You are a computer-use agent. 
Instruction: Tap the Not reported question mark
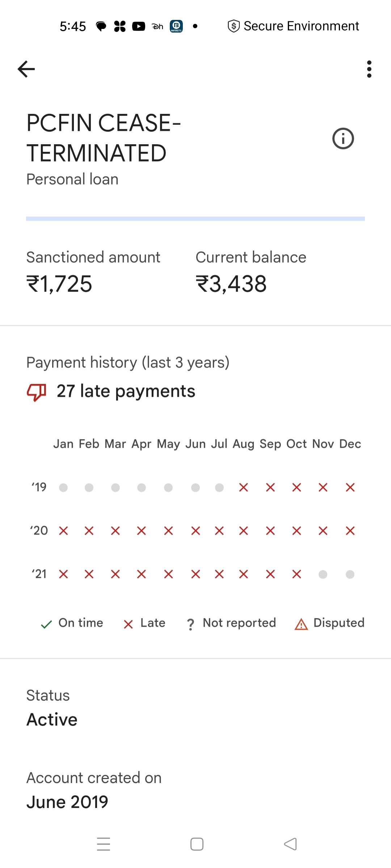pyautogui.click(x=190, y=624)
